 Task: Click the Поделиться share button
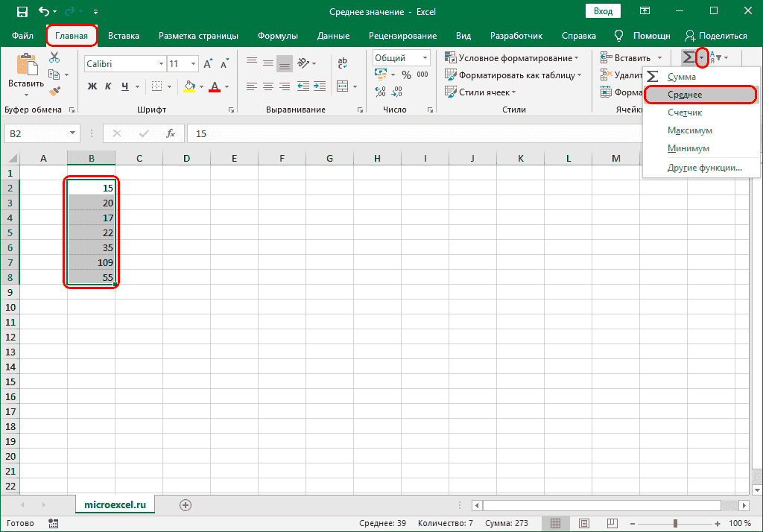point(715,36)
